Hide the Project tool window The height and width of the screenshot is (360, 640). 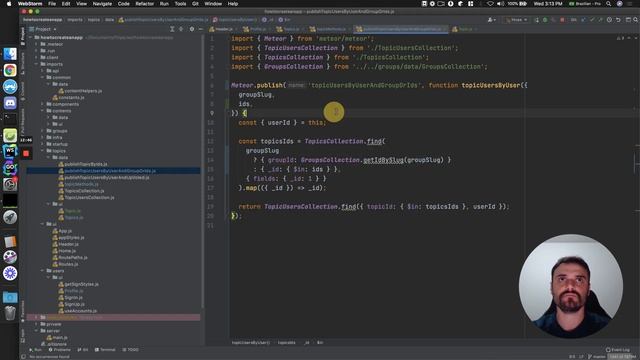pos(200,29)
